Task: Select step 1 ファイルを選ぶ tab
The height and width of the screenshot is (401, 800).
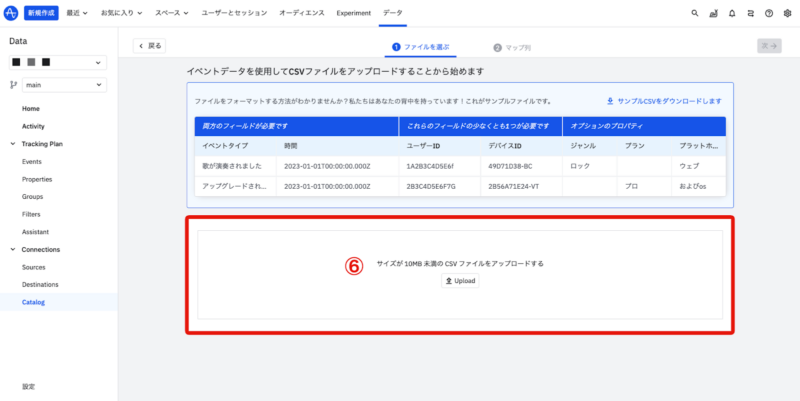Action: coord(420,47)
